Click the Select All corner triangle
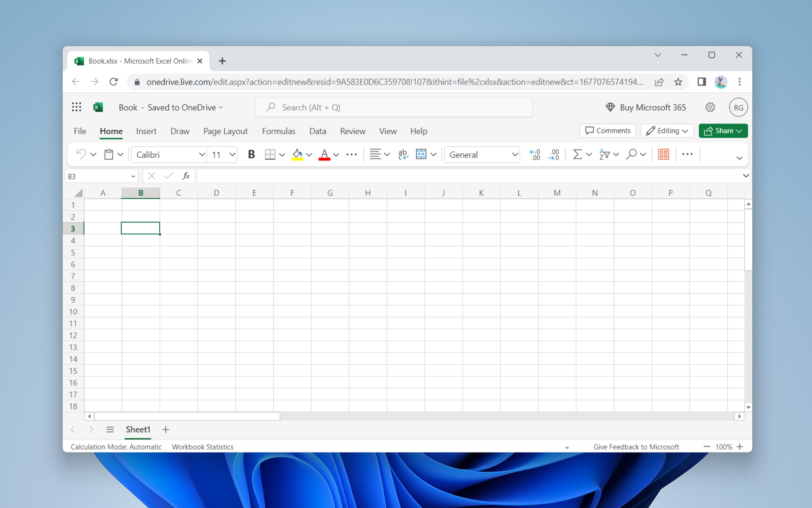Screen dimensions: 812x508 (x=78, y=193)
